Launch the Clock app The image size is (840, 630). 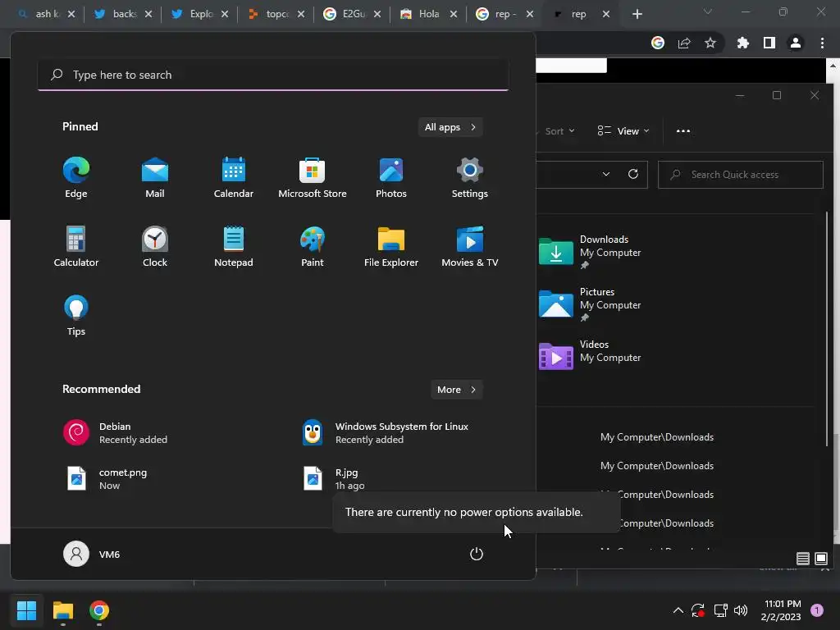point(155,247)
